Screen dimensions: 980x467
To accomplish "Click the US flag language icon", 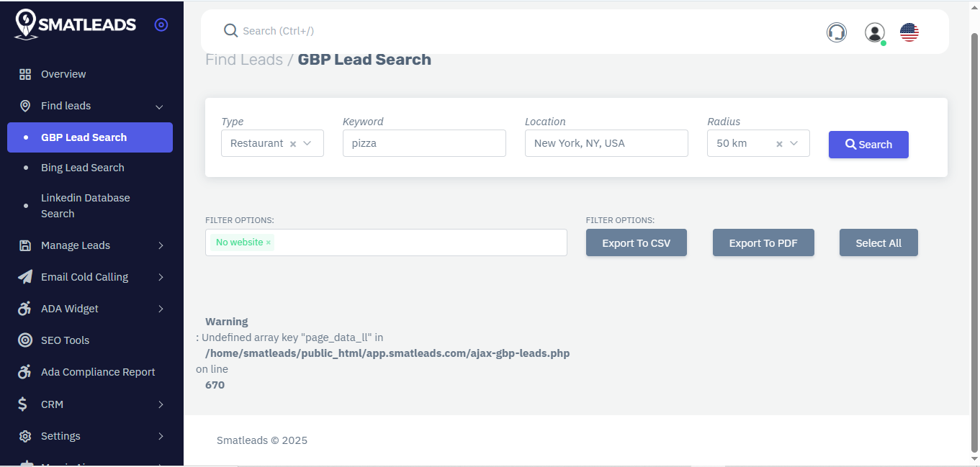I will click(909, 32).
